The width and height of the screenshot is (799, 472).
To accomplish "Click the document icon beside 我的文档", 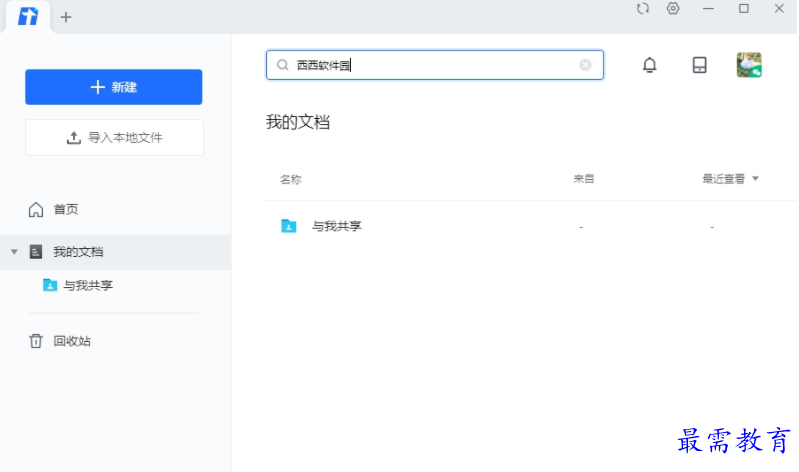I will pyautogui.click(x=36, y=252).
